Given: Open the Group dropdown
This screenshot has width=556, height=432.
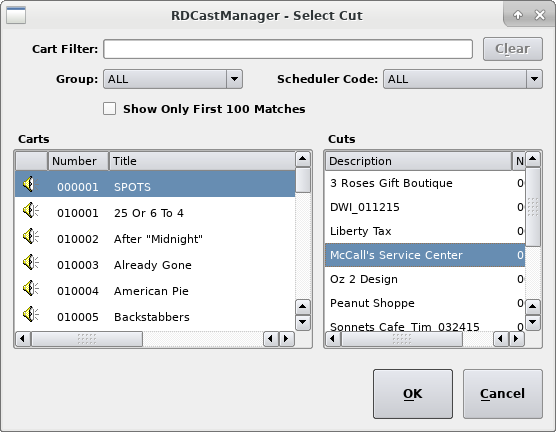Looking at the screenshot, I should pos(173,79).
